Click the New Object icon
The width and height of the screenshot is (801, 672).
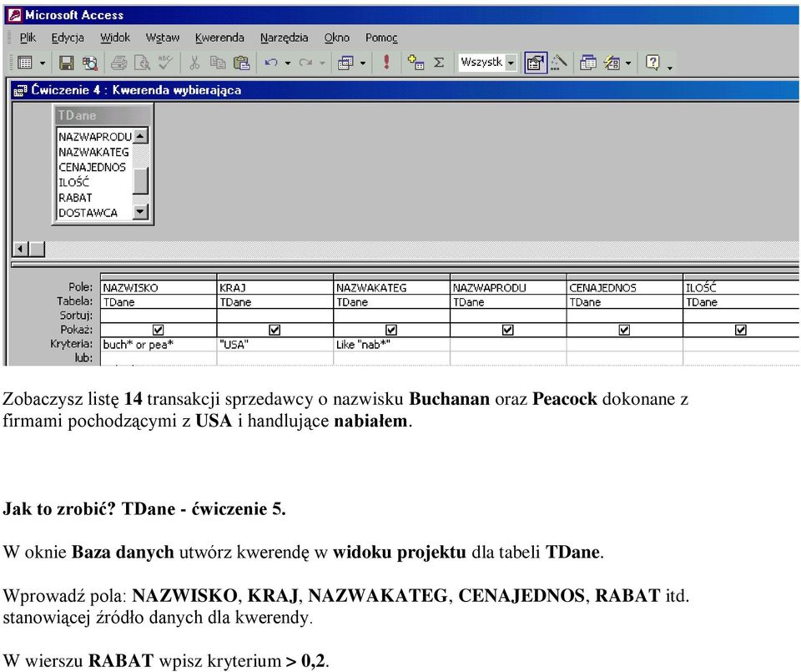pyautogui.click(x=612, y=63)
